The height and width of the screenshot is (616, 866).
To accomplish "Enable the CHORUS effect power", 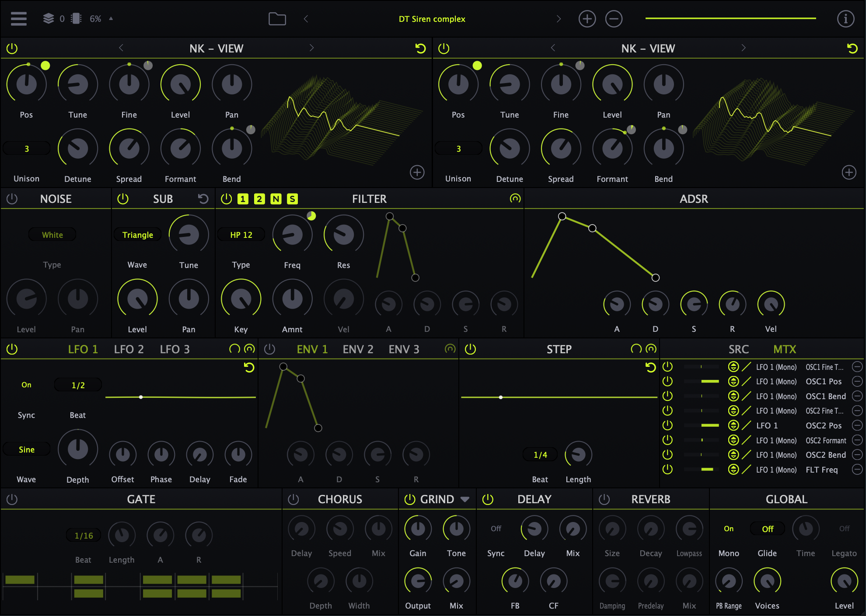I will coord(293,499).
